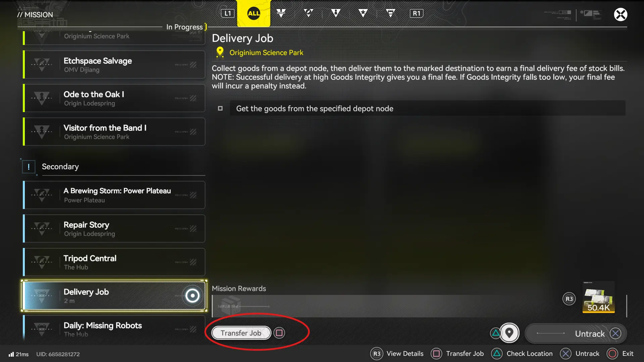Screen dimensions: 644x362
Task: Toggle tracking circle on Delivery Job entry
Action: tap(192, 296)
